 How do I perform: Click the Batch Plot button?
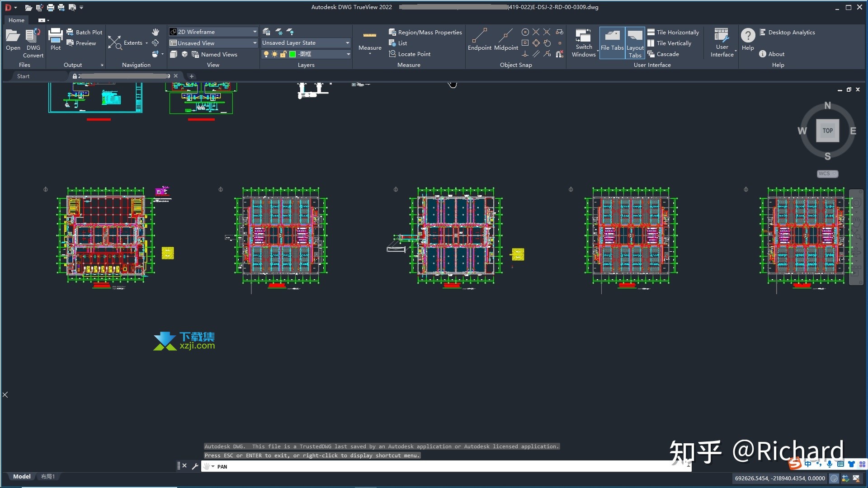click(x=85, y=32)
